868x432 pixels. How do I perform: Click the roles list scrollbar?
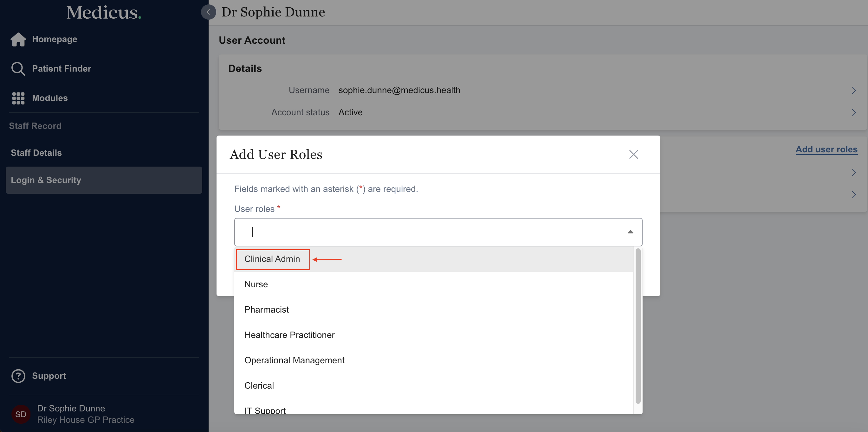(638, 325)
